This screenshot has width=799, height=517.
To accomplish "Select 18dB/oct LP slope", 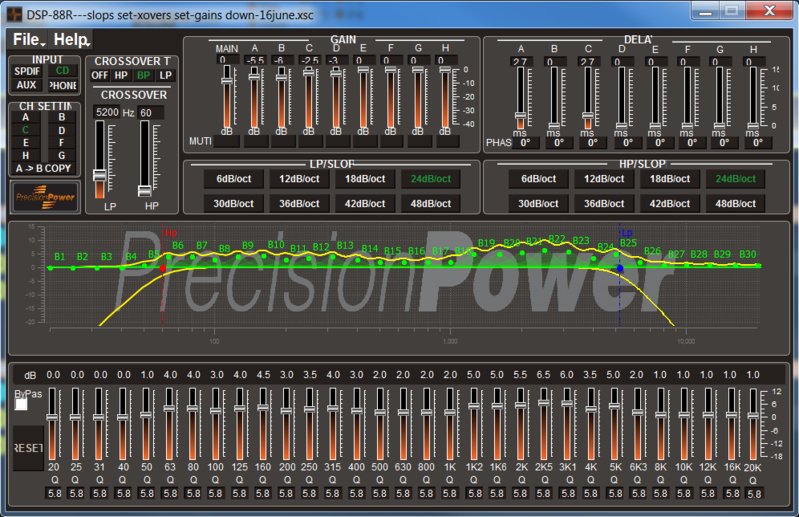I will click(365, 179).
